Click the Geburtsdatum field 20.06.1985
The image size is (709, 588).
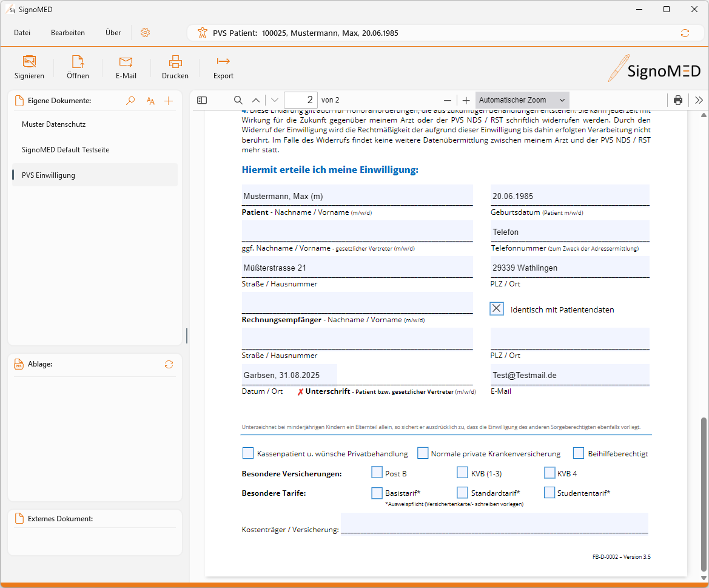(570, 195)
